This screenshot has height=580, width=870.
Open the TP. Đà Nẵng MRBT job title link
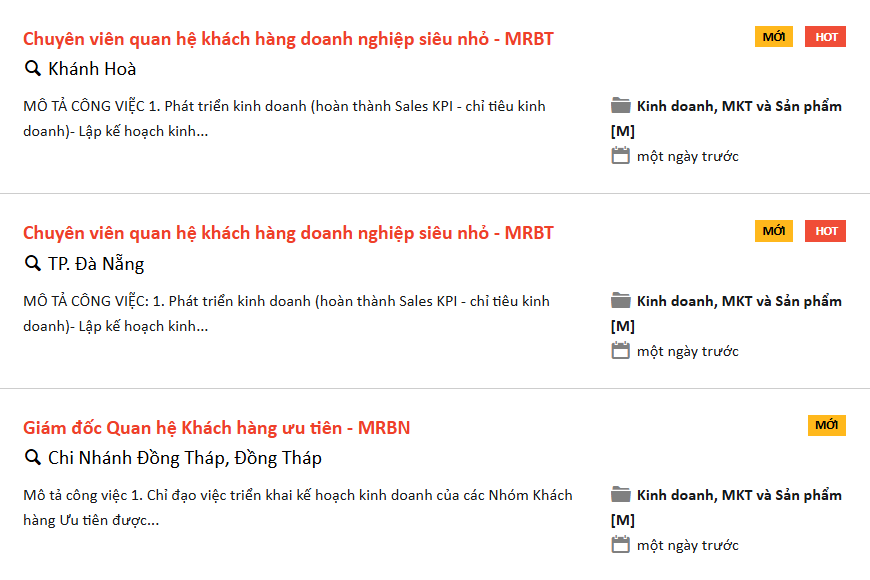pos(288,233)
